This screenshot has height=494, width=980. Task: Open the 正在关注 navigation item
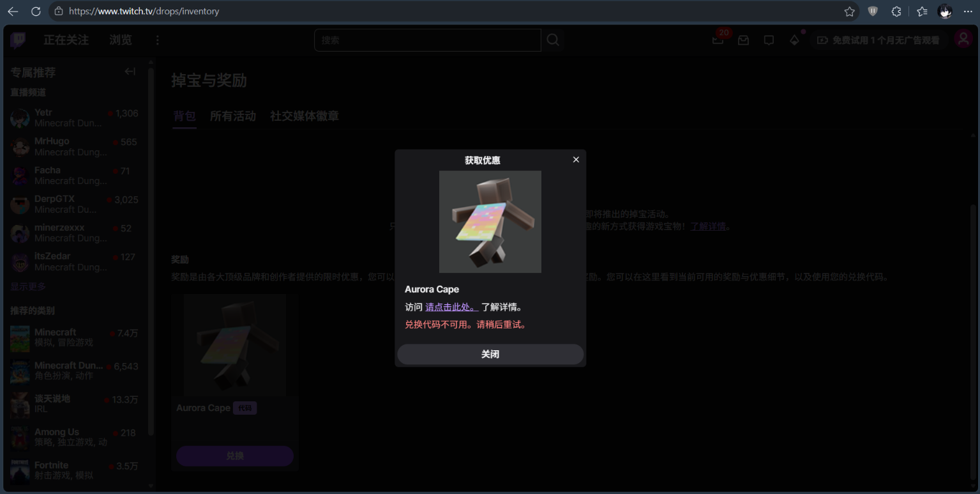[66, 40]
